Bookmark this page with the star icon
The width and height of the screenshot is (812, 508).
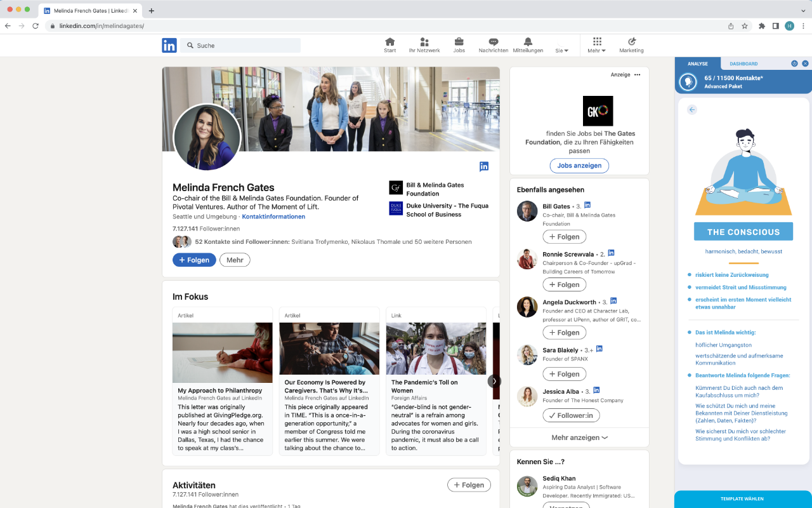pyautogui.click(x=745, y=26)
